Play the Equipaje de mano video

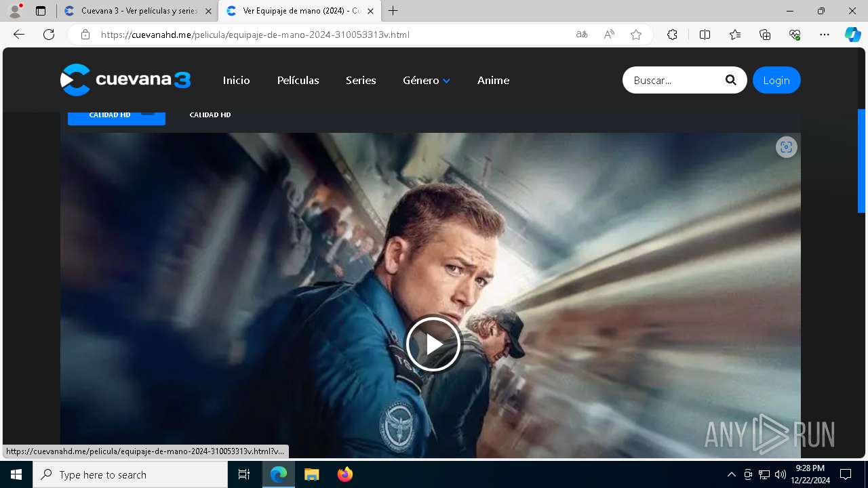433,344
